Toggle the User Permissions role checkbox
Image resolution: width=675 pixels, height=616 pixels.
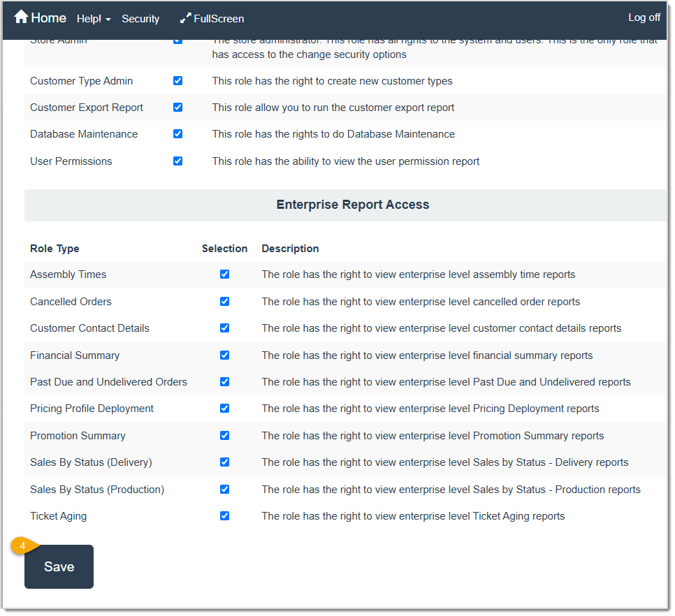pos(177,161)
